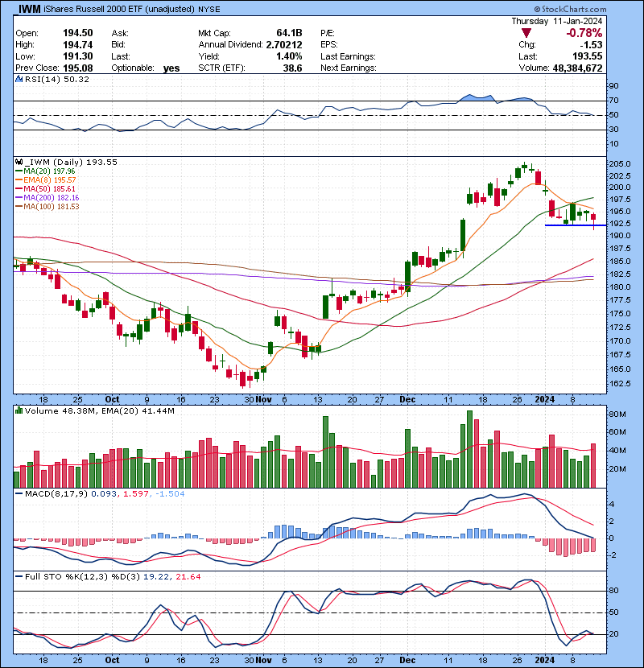644x668 pixels.
Task: Click the 90 level on the RSI axis
Action: [614, 85]
